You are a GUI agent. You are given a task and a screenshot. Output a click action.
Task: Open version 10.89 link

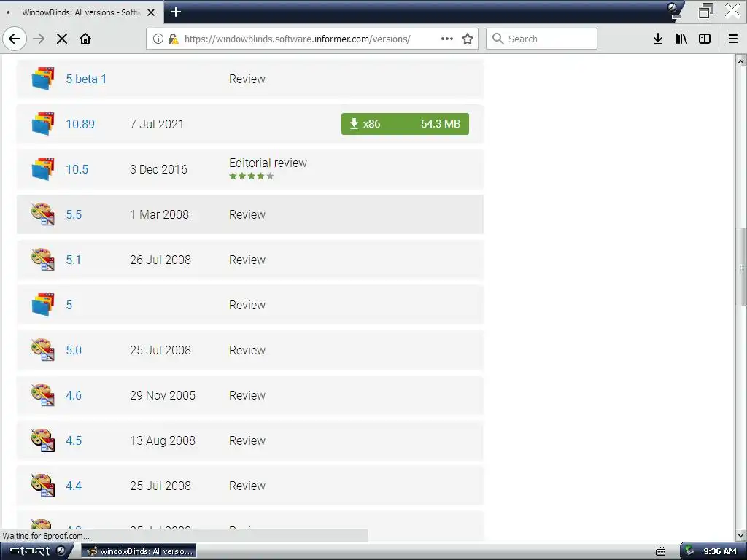80,124
